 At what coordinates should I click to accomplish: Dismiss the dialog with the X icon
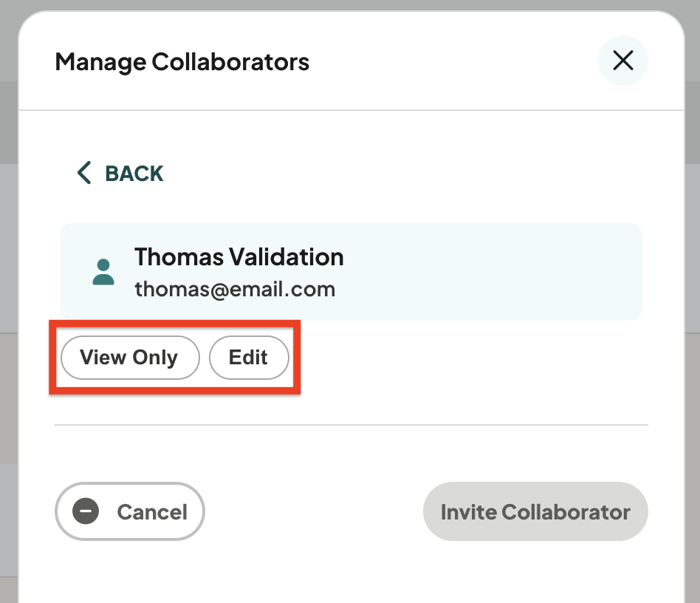[x=622, y=61]
